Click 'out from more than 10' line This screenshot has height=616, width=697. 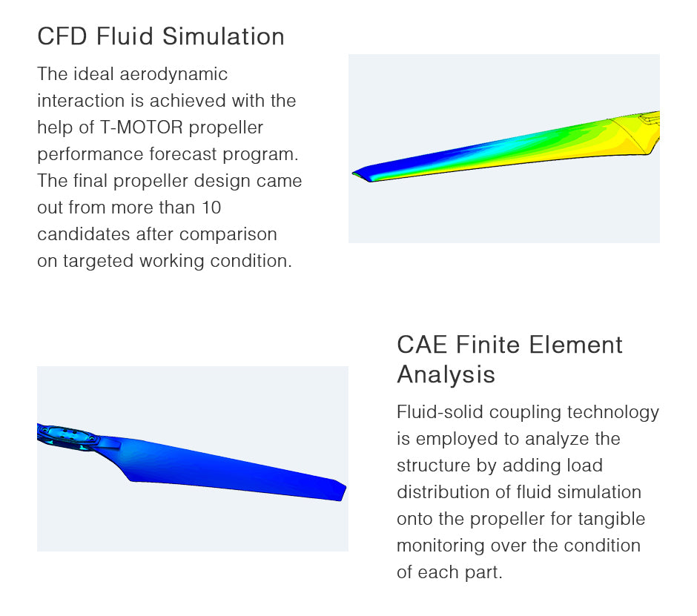point(129,208)
